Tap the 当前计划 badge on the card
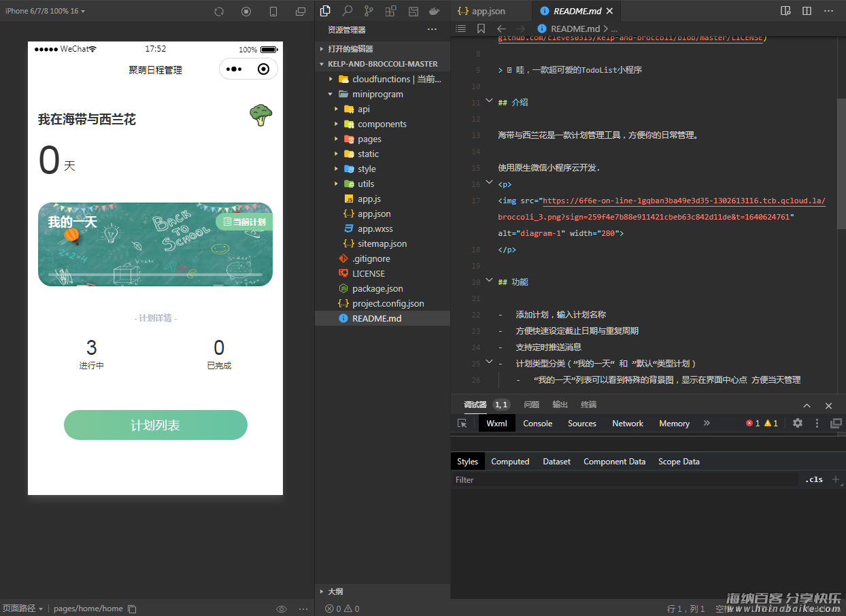Image resolution: width=846 pixels, height=616 pixels. [244, 222]
